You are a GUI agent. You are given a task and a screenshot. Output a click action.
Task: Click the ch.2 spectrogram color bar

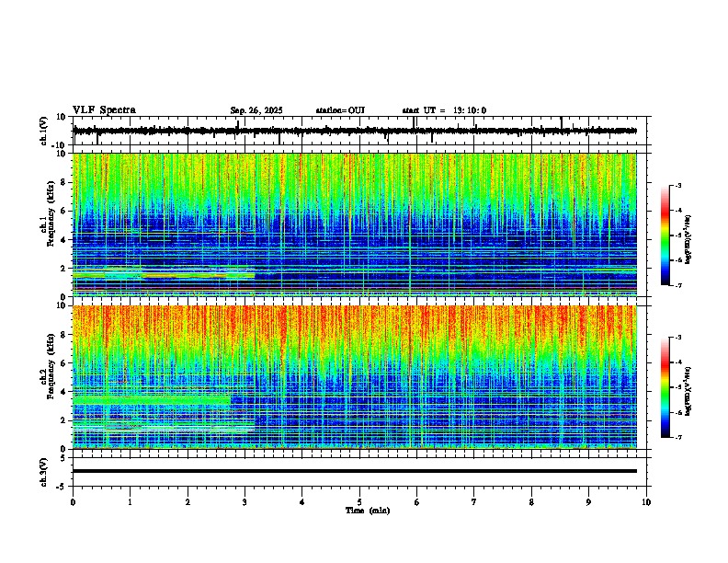[665, 387]
